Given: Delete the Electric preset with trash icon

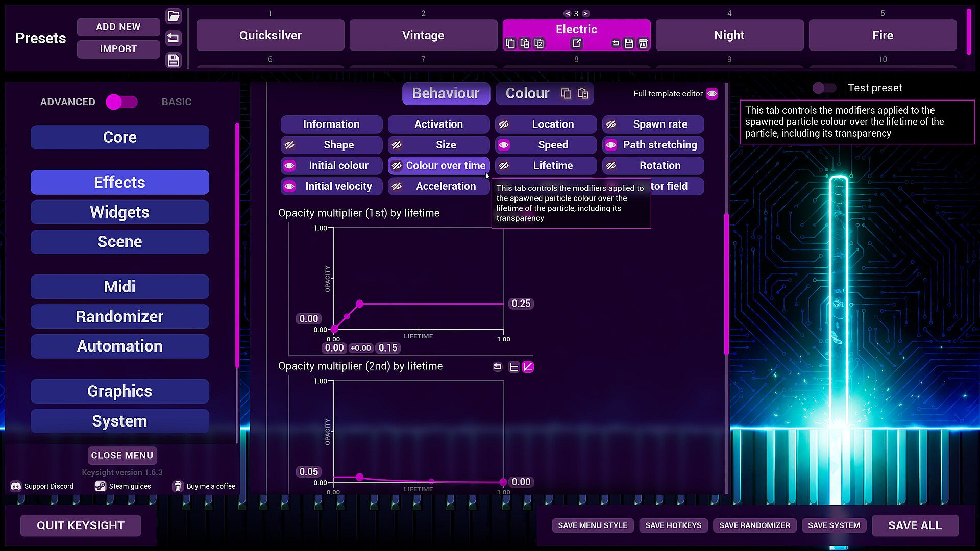Looking at the screenshot, I should (x=643, y=44).
